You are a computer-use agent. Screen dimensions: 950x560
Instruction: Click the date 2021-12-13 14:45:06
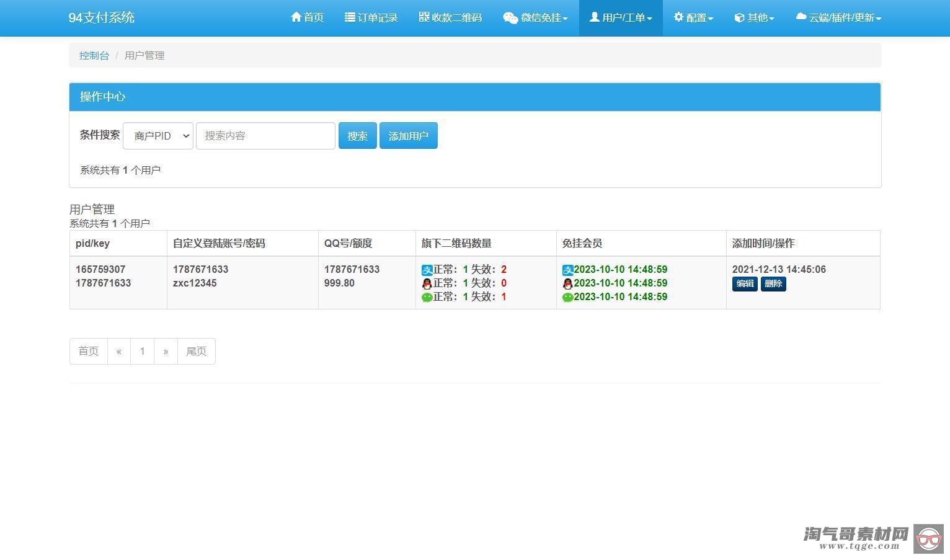pos(779,269)
